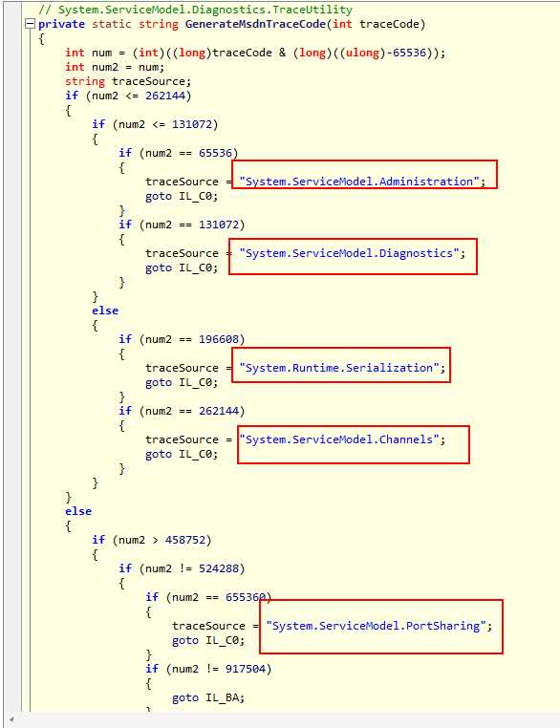Click 'goto IL_C0;' under the Channels assignment
This screenshot has height=728, width=560.
(182, 454)
